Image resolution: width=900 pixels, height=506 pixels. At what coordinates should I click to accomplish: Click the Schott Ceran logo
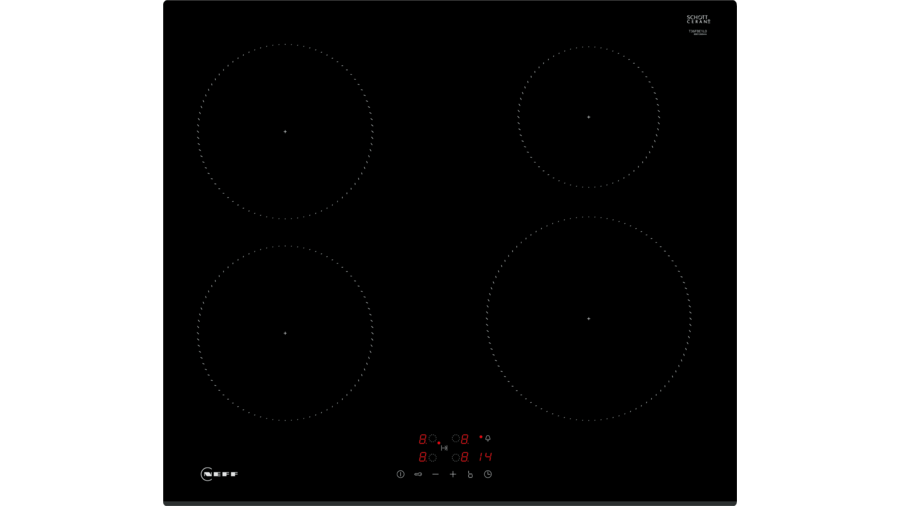click(698, 19)
